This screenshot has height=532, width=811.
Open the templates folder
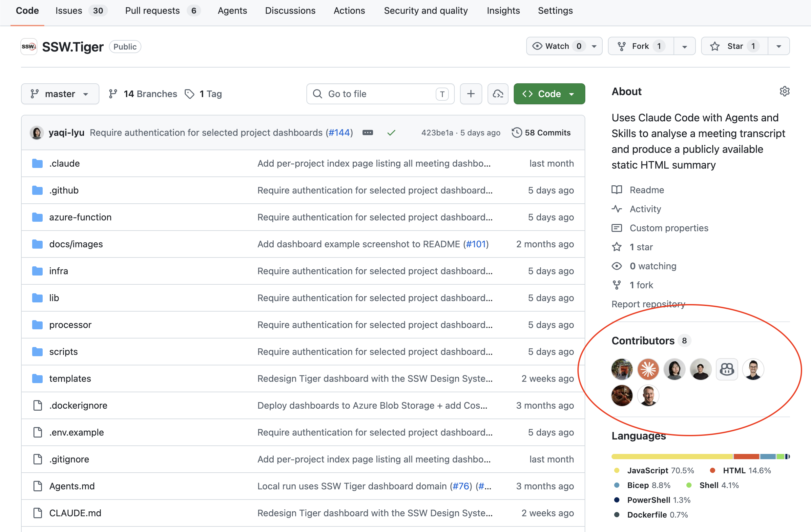pyautogui.click(x=70, y=379)
